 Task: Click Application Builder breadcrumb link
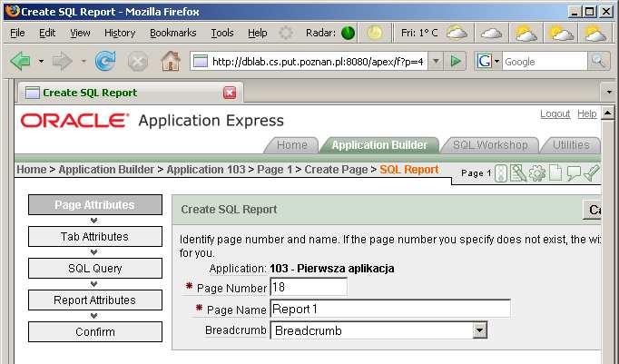click(106, 170)
